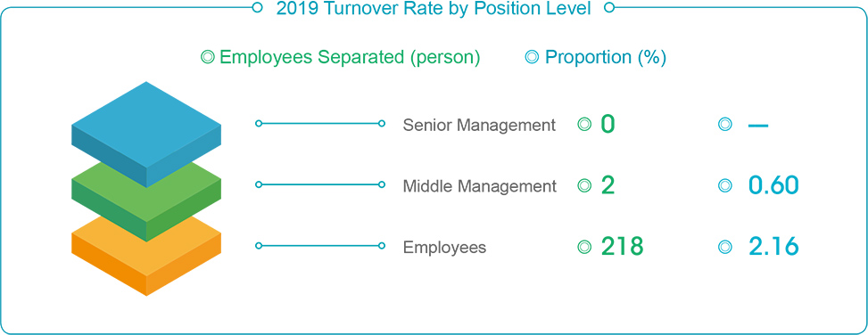Click blue bullet beside Senior Management dash
The height and width of the screenshot is (335, 868).
[x=724, y=125]
